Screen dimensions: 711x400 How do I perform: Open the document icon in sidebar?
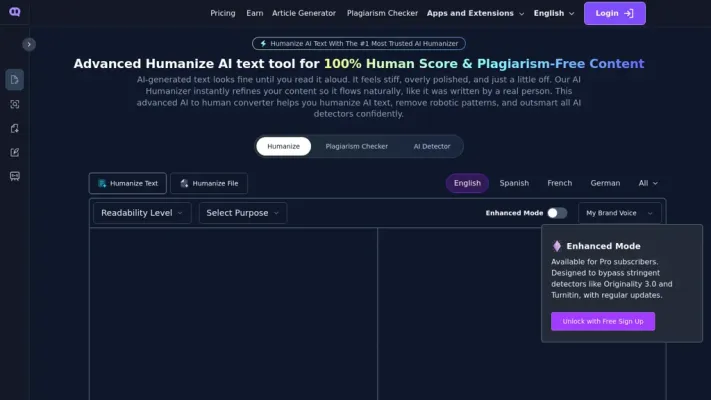15,80
